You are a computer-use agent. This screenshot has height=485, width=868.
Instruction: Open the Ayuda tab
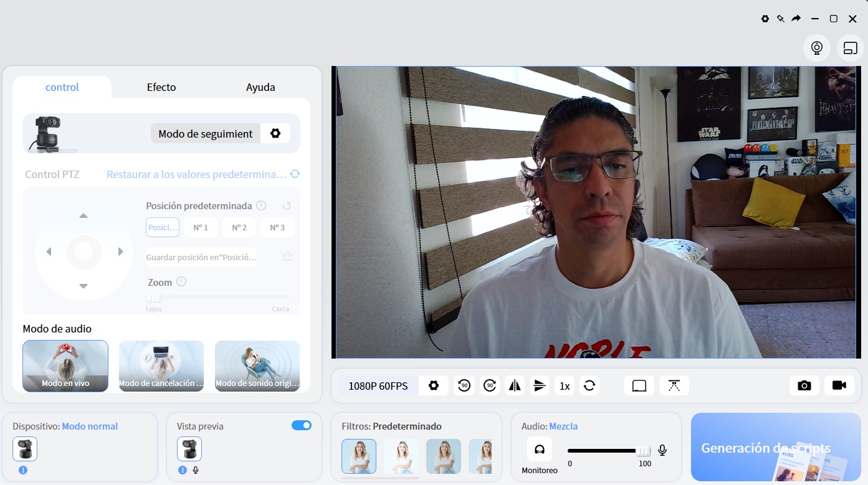pyautogui.click(x=260, y=87)
